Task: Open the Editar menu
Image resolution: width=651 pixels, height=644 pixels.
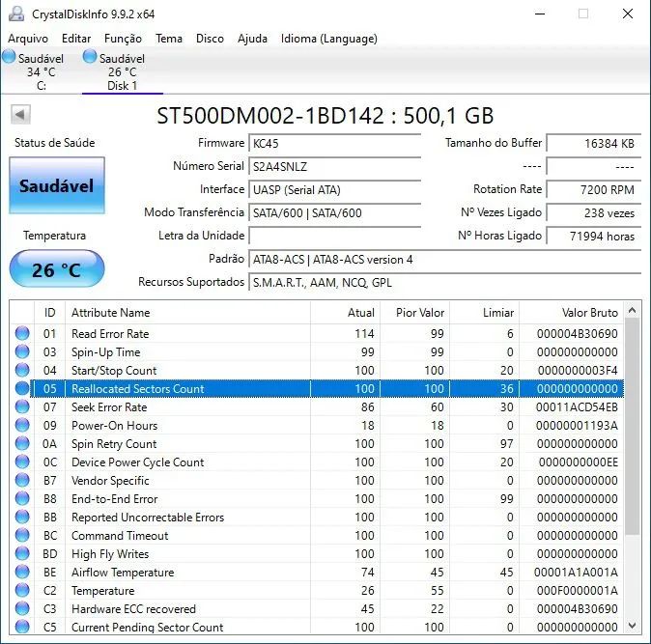Action: click(x=76, y=39)
